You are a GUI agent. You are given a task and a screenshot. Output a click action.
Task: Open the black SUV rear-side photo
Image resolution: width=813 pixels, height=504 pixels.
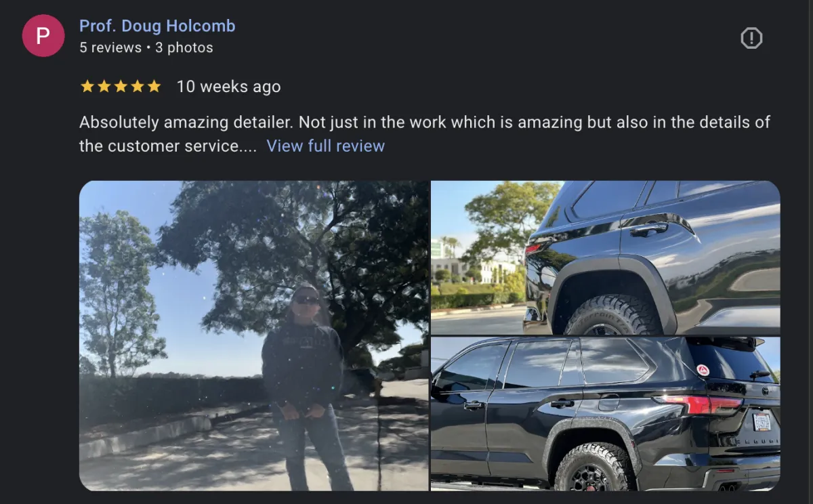606,414
